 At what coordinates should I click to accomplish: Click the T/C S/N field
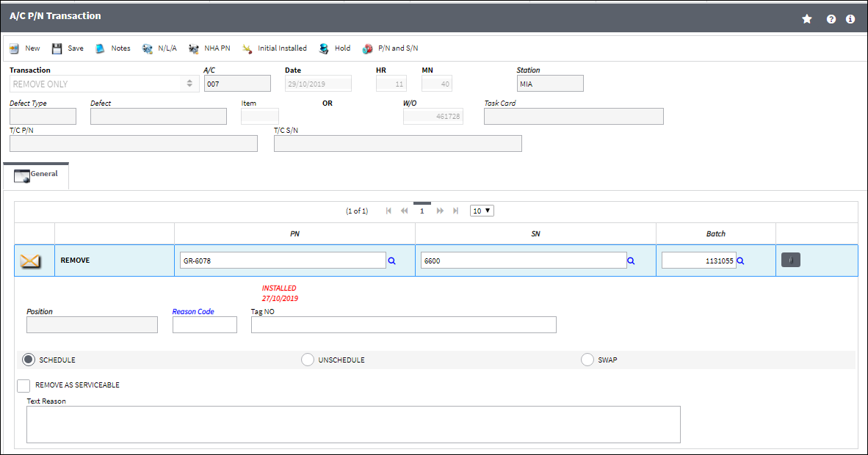pos(398,143)
